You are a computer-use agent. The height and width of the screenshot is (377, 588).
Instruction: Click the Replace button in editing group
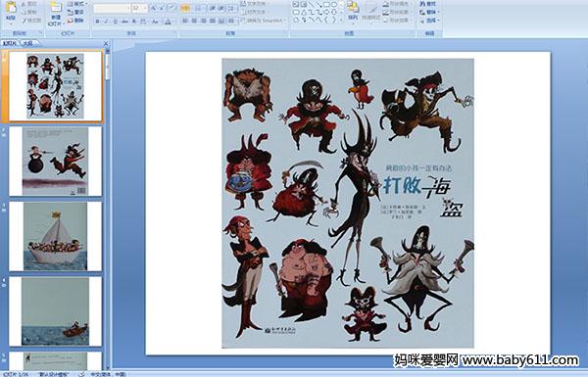[x=428, y=12]
